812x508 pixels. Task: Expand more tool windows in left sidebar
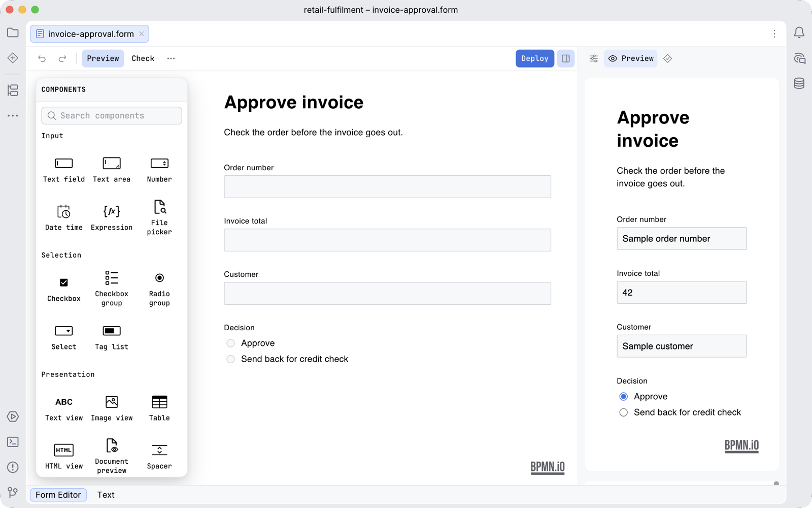13,116
